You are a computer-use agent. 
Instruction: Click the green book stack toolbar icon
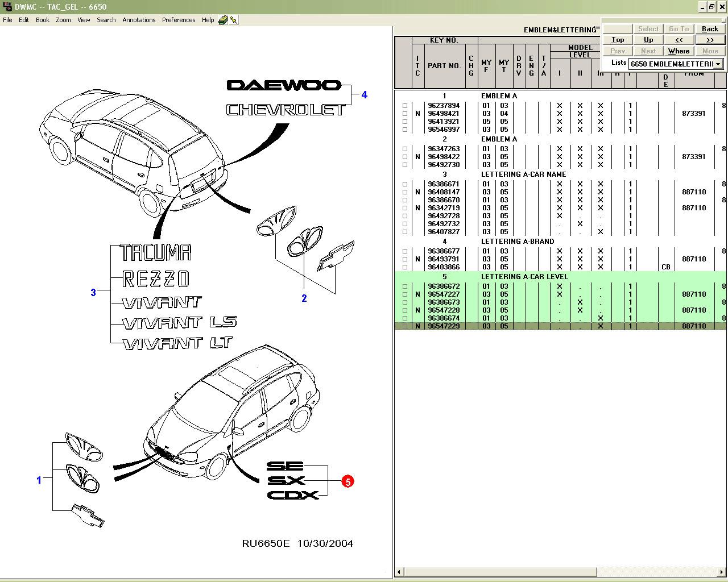pos(223,20)
